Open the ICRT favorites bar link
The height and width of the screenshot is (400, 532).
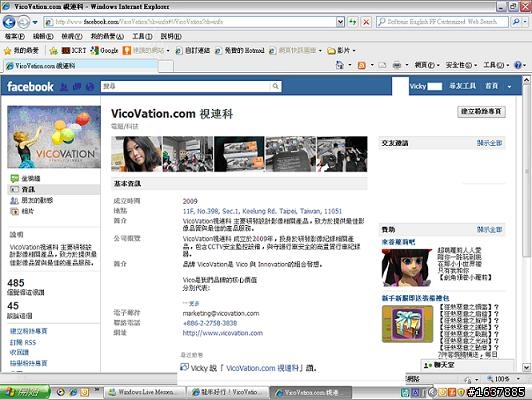tap(74, 51)
